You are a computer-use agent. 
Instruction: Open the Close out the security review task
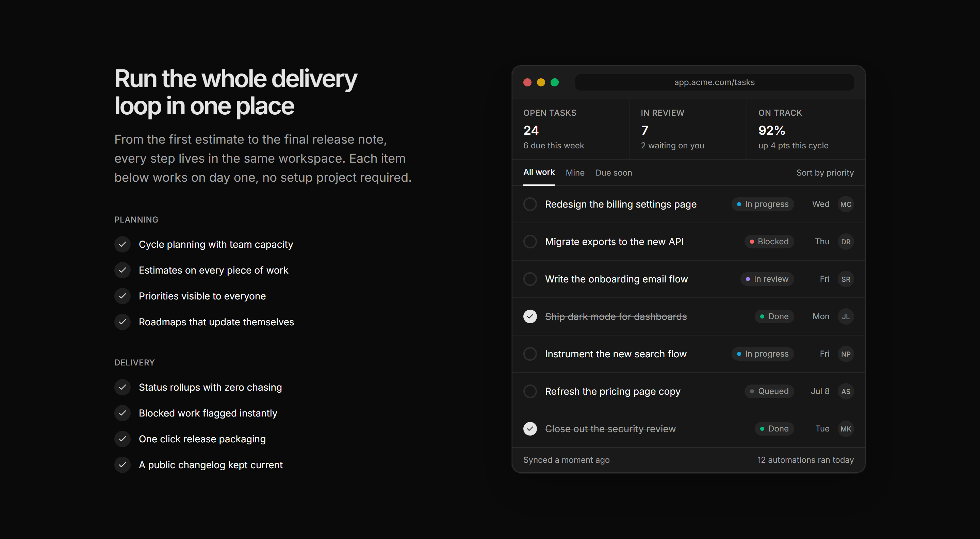pos(610,429)
